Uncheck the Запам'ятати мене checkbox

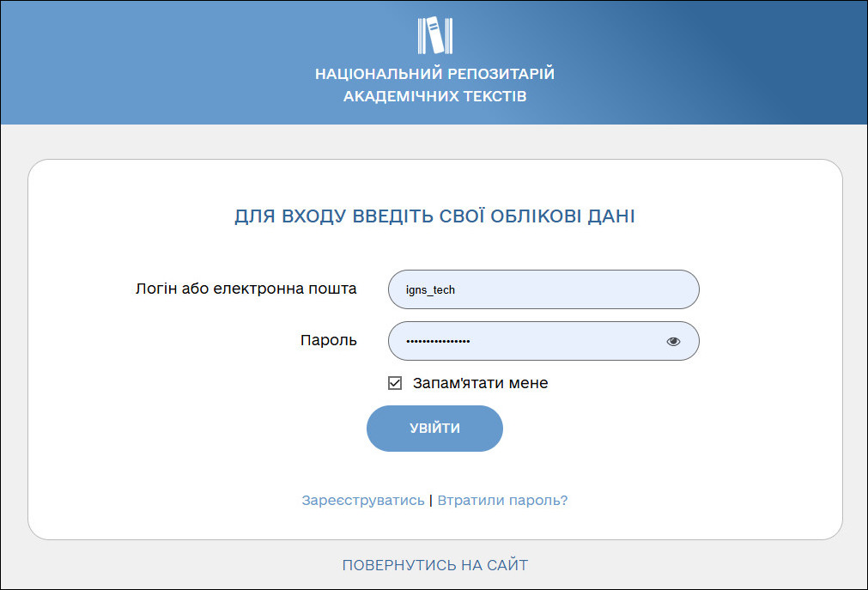coord(395,383)
